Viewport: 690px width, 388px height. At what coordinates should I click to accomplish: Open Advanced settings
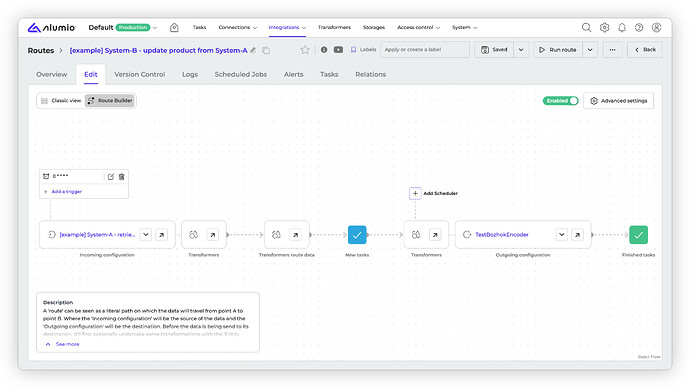[x=618, y=101]
